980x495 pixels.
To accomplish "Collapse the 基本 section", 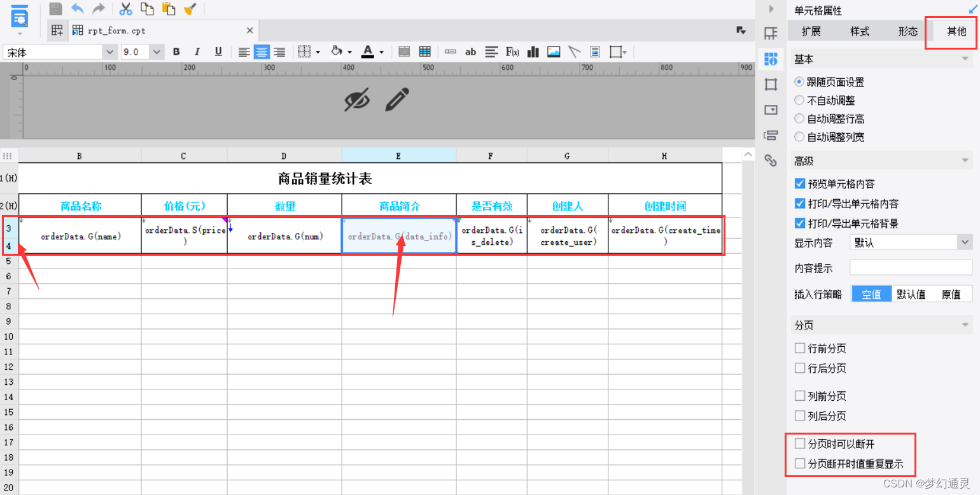I will 966,59.
